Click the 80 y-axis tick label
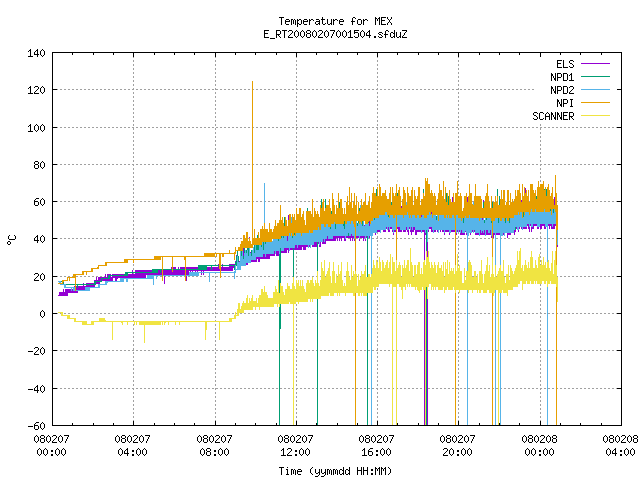Viewport: 640px width, 480px height. coord(39,165)
